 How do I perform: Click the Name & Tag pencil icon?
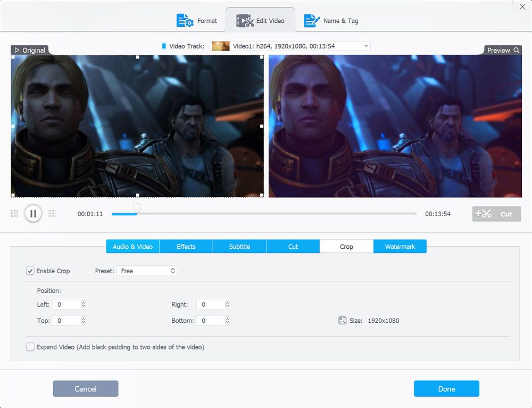click(311, 21)
